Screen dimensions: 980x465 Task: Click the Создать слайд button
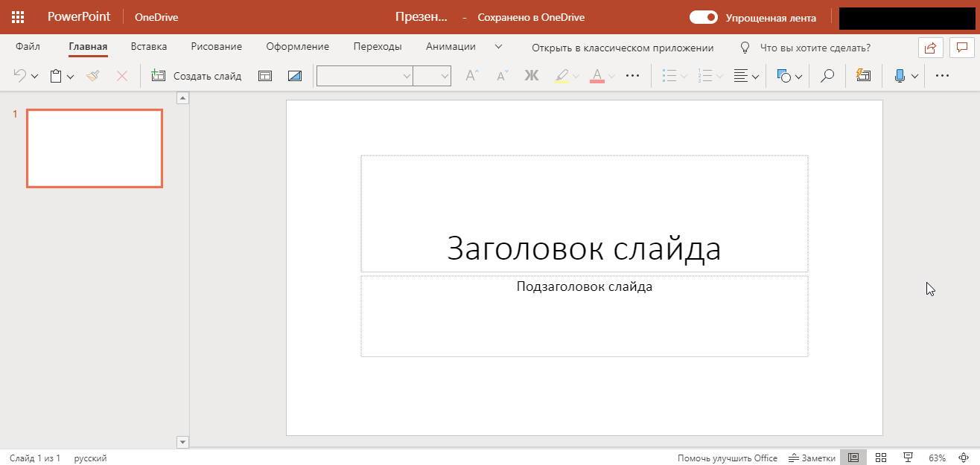coord(197,76)
